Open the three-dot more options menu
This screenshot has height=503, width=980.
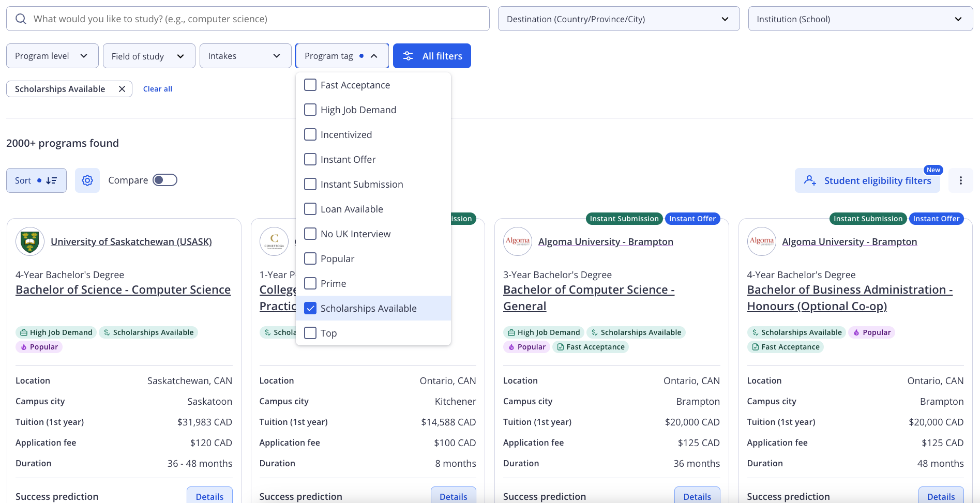pos(961,180)
